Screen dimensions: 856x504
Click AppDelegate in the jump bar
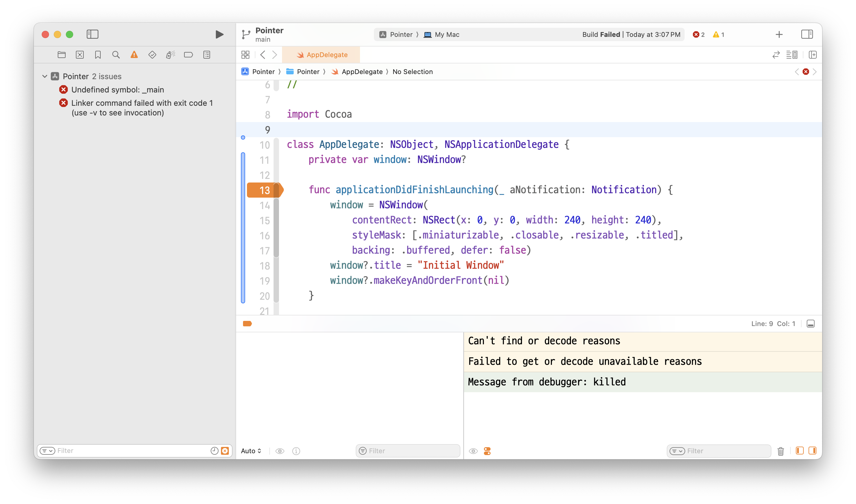pyautogui.click(x=362, y=72)
